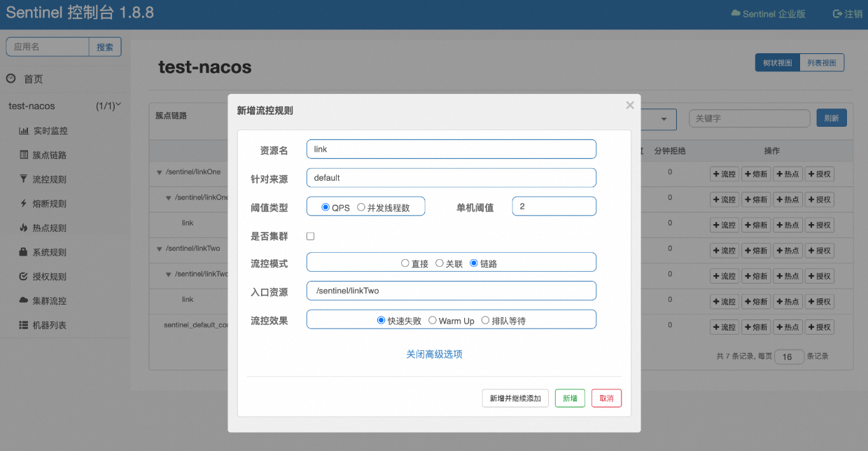Select the 并发线程数 threshold type radio
This screenshot has height=451, width=868.
[x=361, y=207]
